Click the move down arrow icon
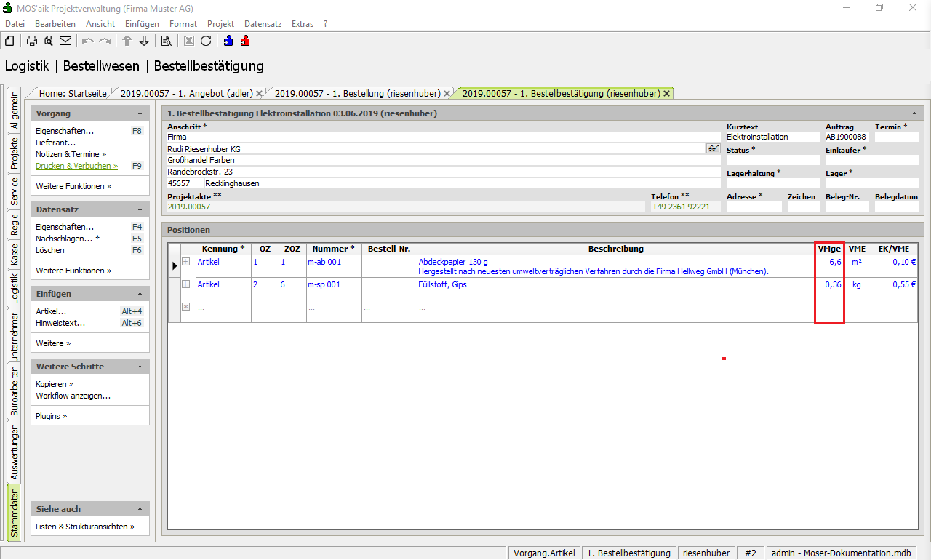This screenshot has width=931, height=560. tap(144, 41)
